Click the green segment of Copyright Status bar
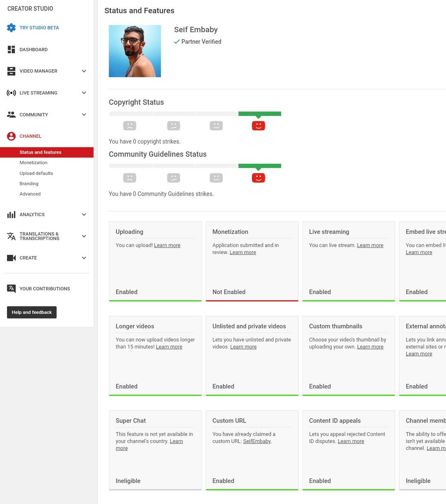Image resolution: width=446 pixels, height=504 pixels. (259, 114)
